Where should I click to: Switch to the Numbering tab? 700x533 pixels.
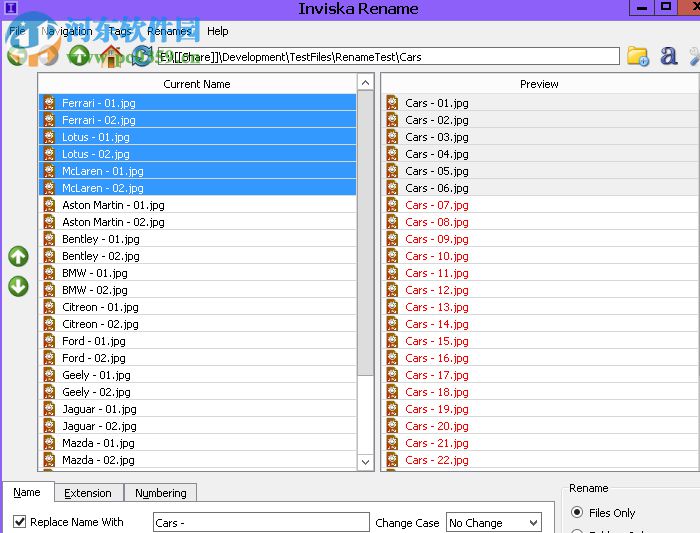tap(161, 493)
